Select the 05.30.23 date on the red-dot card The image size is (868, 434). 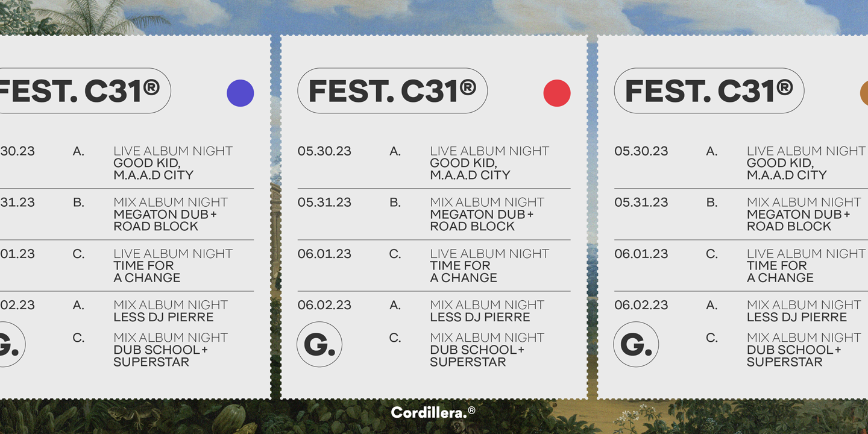click(x=324, y=151)
